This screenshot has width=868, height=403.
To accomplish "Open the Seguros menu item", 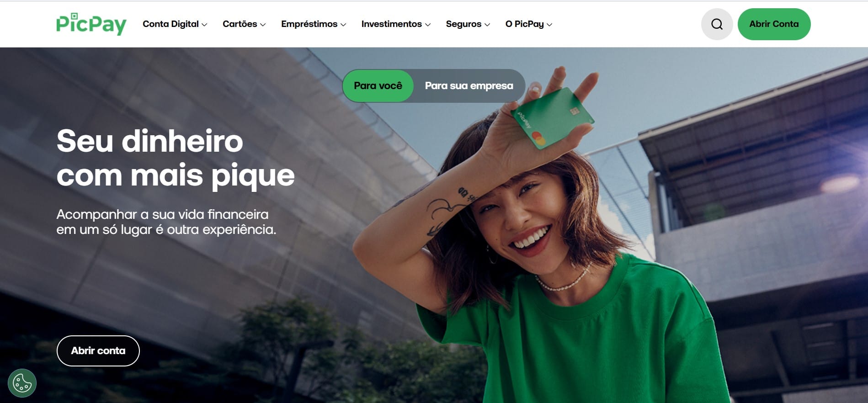I will (468, 24).
